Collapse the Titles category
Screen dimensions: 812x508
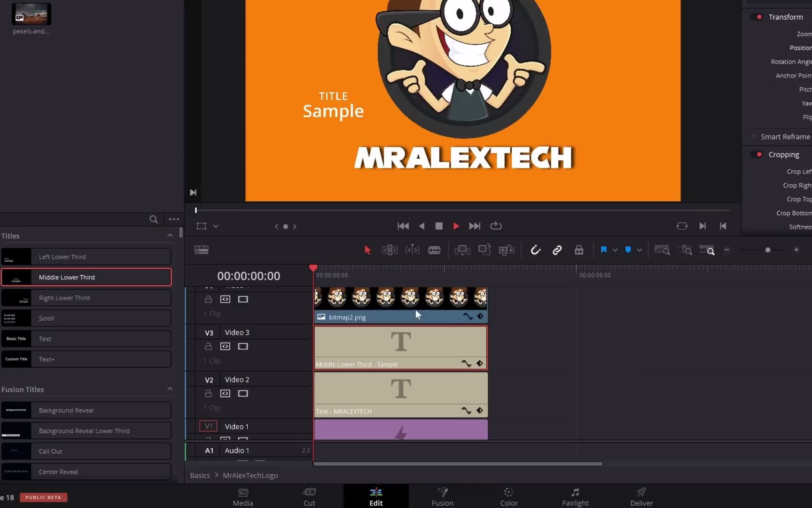click(170, 236)
